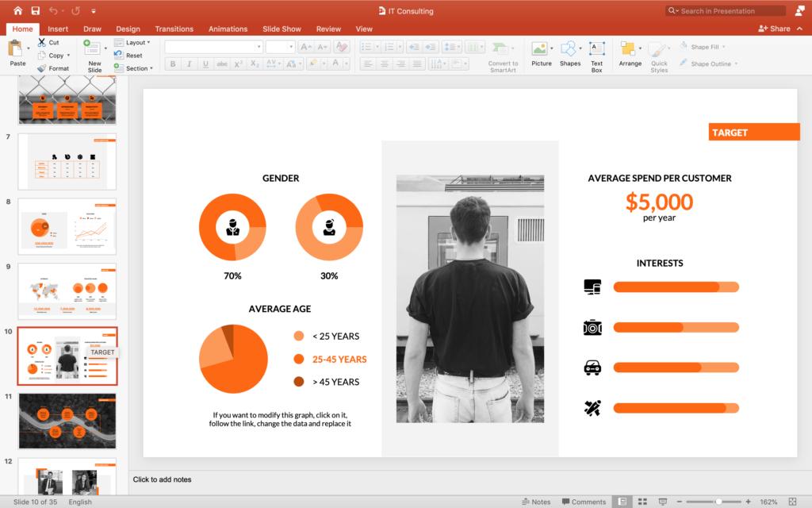The height and width of the screenshot is (508, 812).
Task: Switch to slide sorter grid view
Action: [x=642, y=502]
